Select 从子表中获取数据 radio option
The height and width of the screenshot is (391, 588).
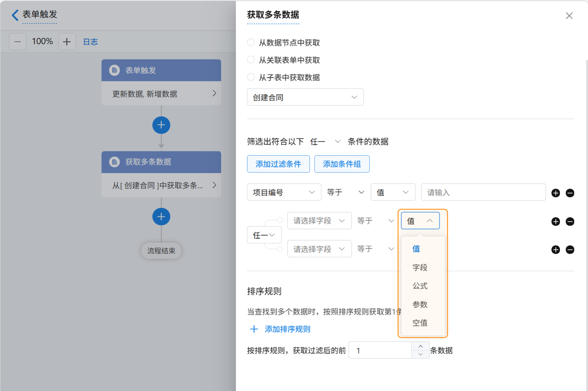click(251, 77)
